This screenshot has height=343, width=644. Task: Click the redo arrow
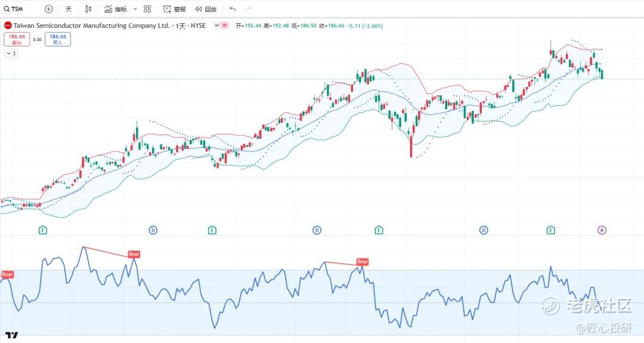tap(248, 9)
